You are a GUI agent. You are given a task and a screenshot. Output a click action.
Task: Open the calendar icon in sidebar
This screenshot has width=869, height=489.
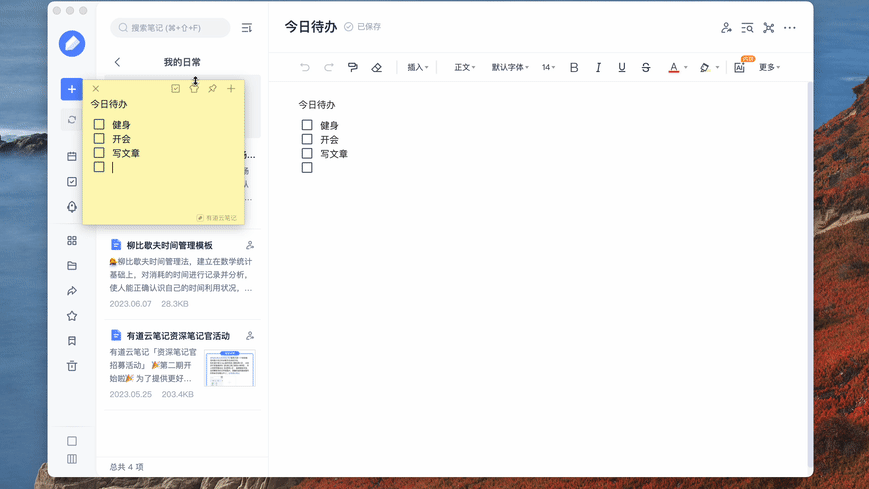(72, 156)
